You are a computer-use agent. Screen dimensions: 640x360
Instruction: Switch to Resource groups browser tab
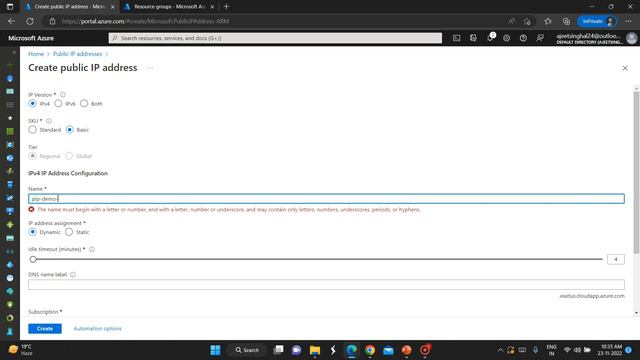169,7
